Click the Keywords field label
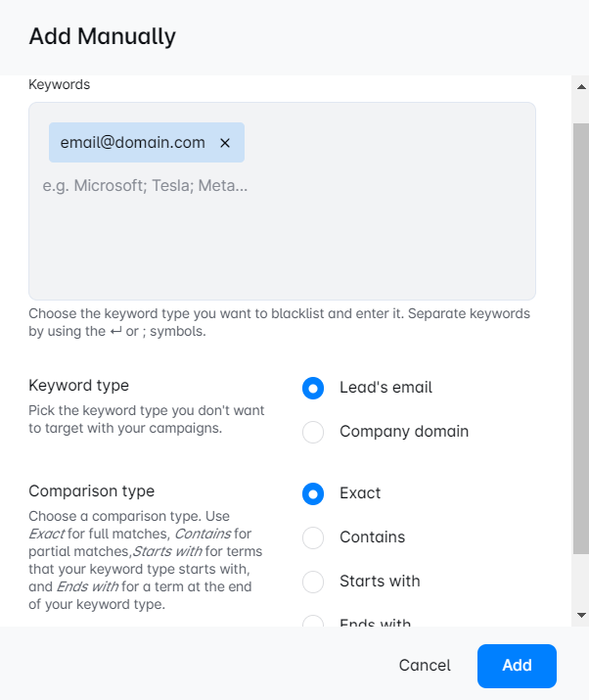589x700 pixels. point(59,85)
